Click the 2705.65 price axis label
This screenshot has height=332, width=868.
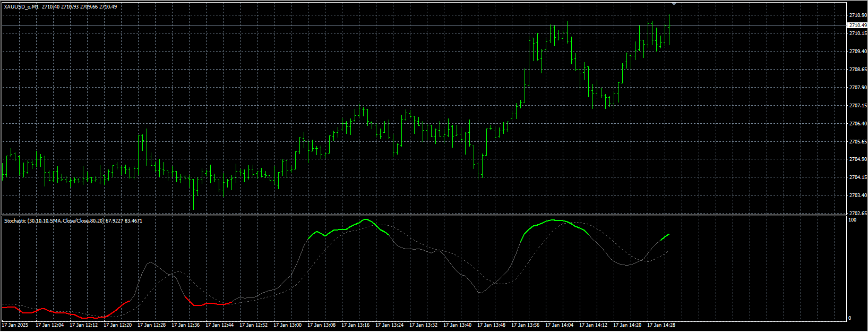point(857,142)
